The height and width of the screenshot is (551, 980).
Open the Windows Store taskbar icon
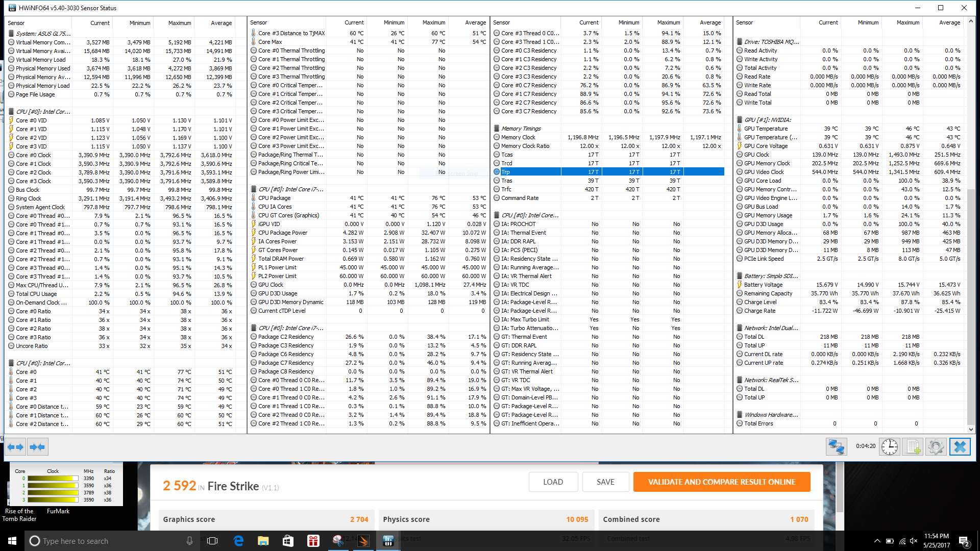(288, 541)
